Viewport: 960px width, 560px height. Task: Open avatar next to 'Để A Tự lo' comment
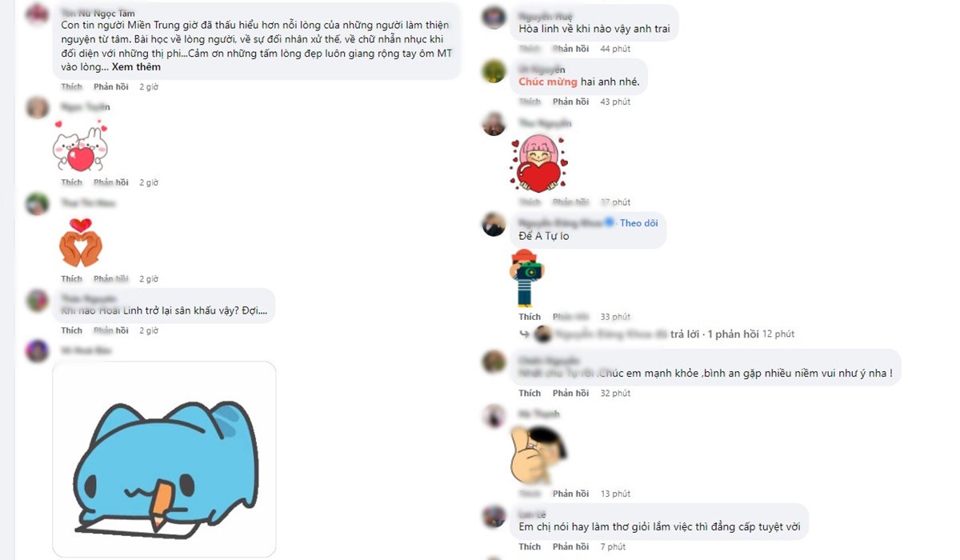tap(494, 224)
